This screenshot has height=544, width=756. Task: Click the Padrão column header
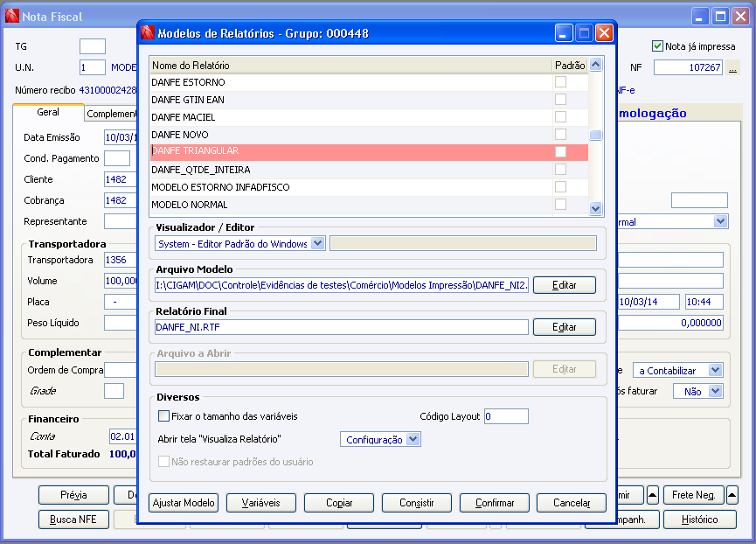570,65
